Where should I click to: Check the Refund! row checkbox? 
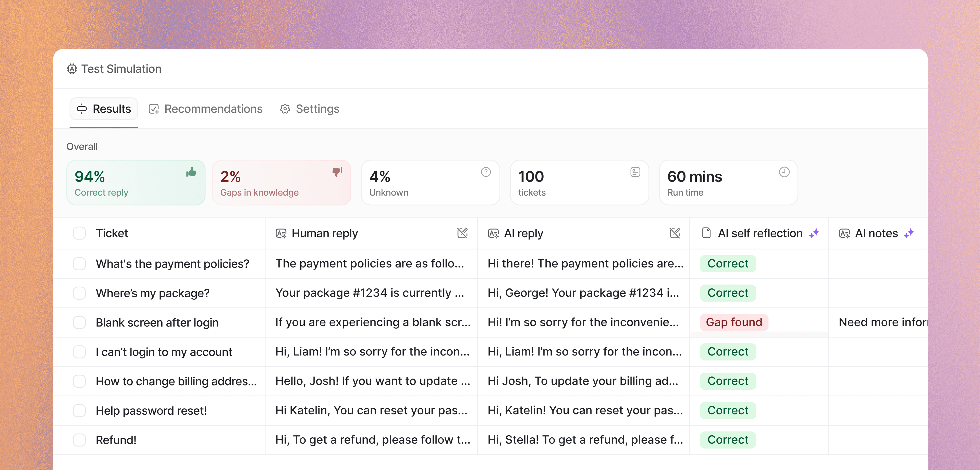(79, 440)
